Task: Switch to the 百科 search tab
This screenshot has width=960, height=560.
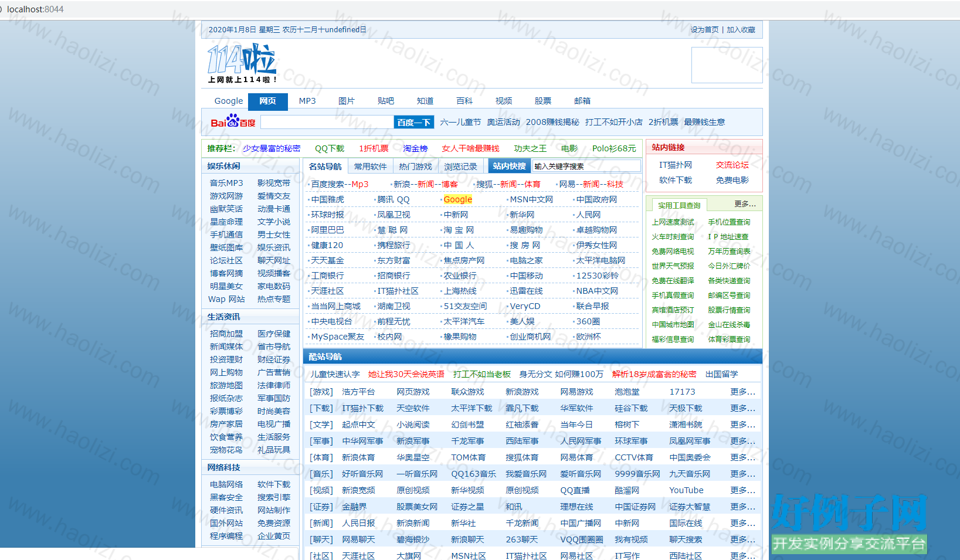Action: pyautogui.click(x=464, y=101)
